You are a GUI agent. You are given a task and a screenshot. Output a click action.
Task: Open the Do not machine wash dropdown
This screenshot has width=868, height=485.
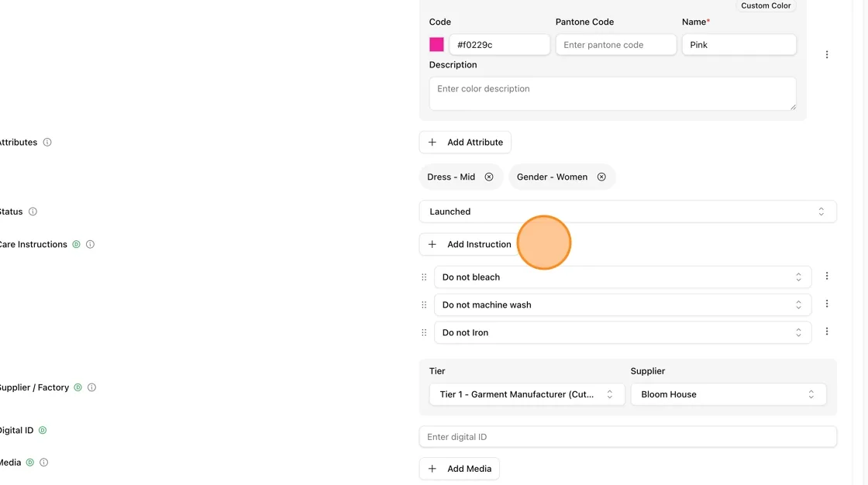click(x=622, y=305)
